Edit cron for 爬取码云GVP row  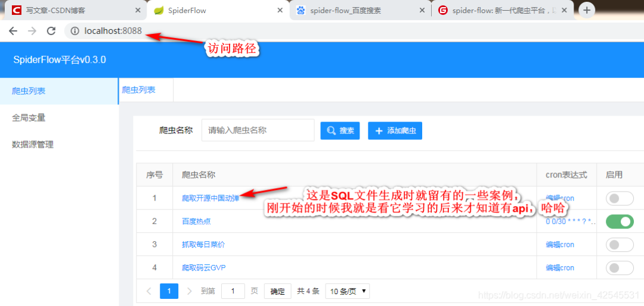[x=560, y=268]
